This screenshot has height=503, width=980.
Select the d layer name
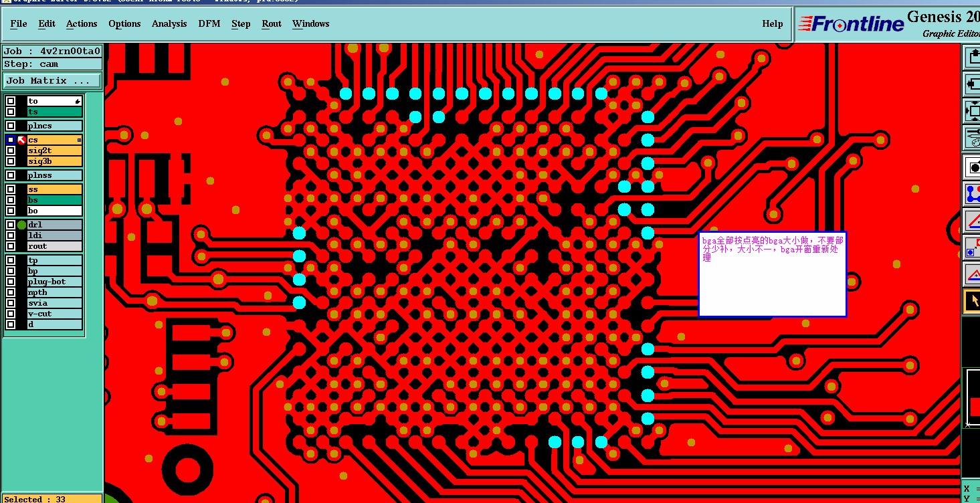tap(55, 324)
